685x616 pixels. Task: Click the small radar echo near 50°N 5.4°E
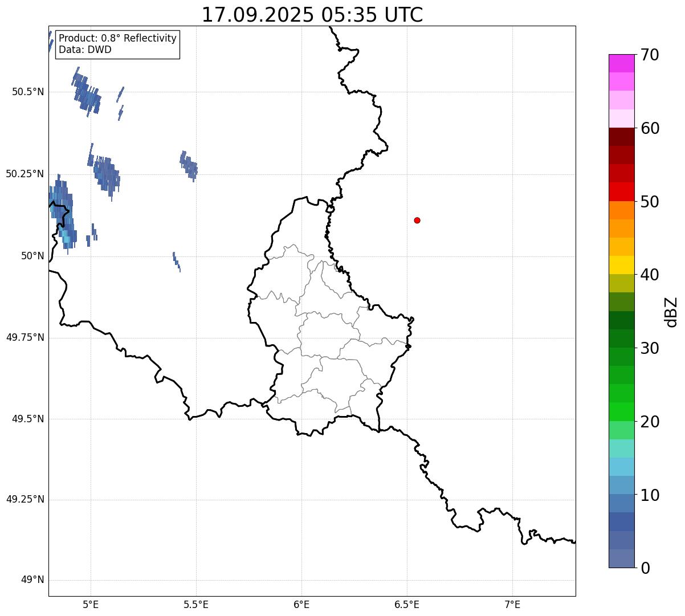pyautogui.click(x=177, y=262)
